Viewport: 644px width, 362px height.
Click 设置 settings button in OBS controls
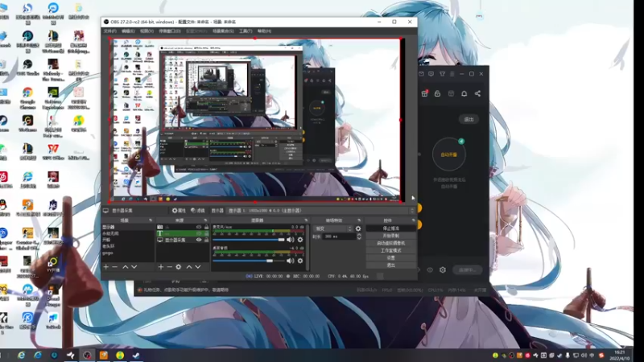pyautogui.click(x=390, y=257)
